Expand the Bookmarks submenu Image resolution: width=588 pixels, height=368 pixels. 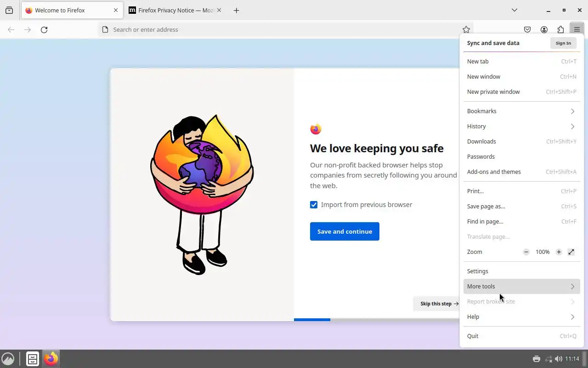[522, 111]
